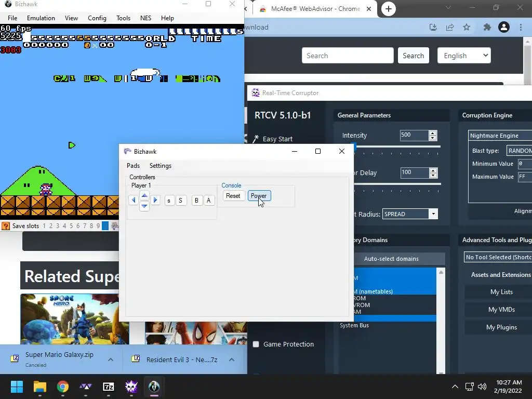Open the File menu in Bizhawk
Viewport: 532px width, 399px height.
12,18
